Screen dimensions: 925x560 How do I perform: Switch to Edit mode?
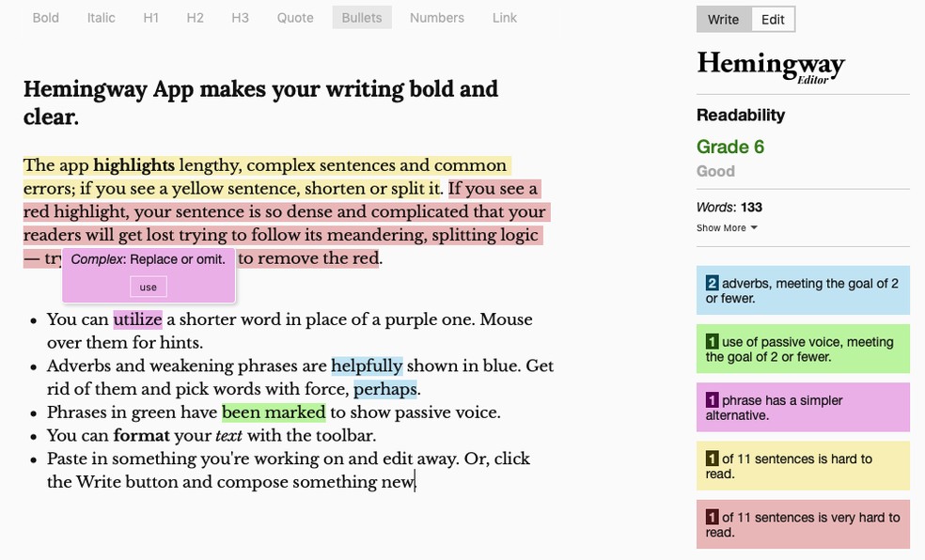click(x=773, y=20)
